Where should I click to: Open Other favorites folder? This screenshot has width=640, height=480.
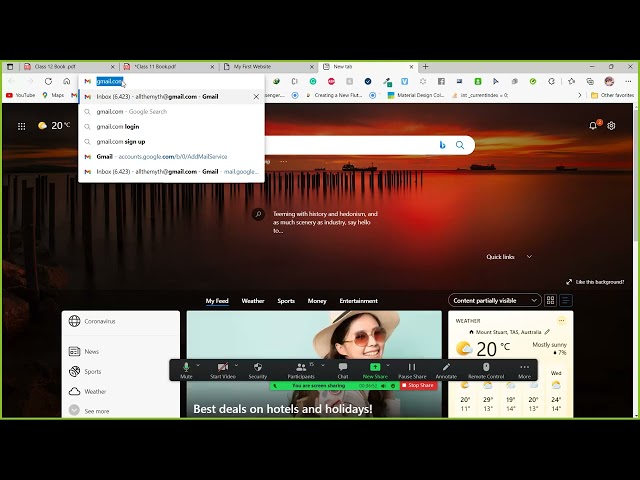click(612, 95)
